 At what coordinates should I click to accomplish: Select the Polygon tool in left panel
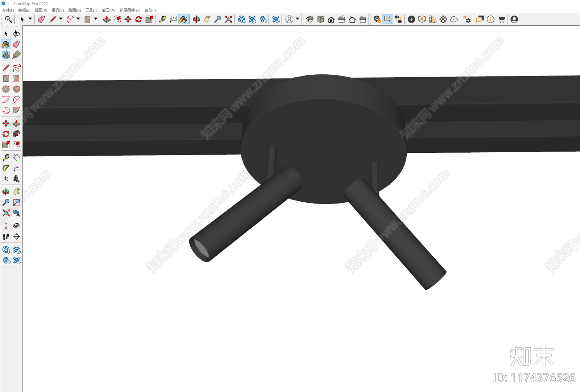(16, 89)
